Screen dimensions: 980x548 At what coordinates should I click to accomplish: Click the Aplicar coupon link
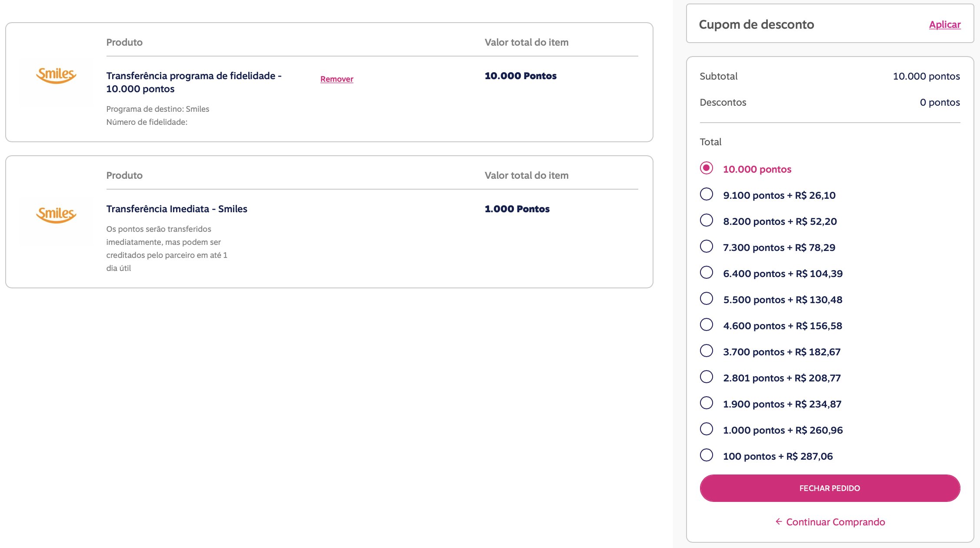pos(945,24)
